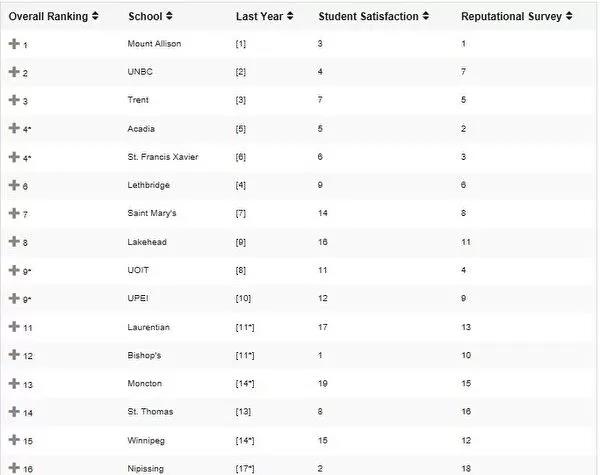600x475 pixels.
Task: Select the St. Francis Xavier school name
Action: point(163,157)
